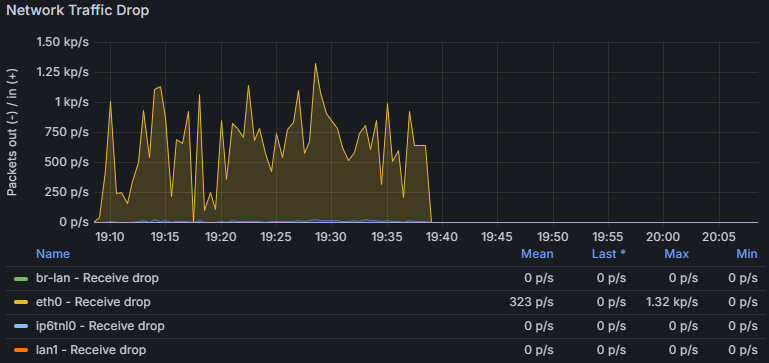Toggle br-lan - Receive drop series visibility

coord(97,278)
